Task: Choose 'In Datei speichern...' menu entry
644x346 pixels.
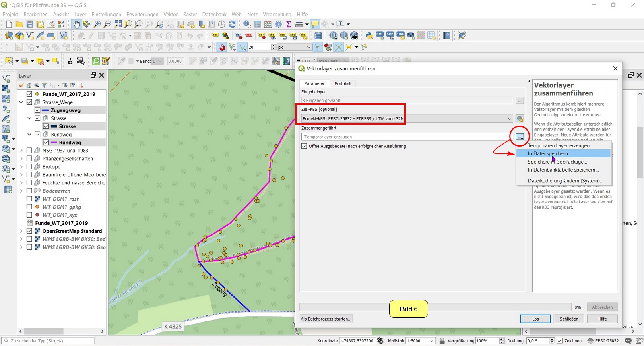Action: (x=549, y=153)
